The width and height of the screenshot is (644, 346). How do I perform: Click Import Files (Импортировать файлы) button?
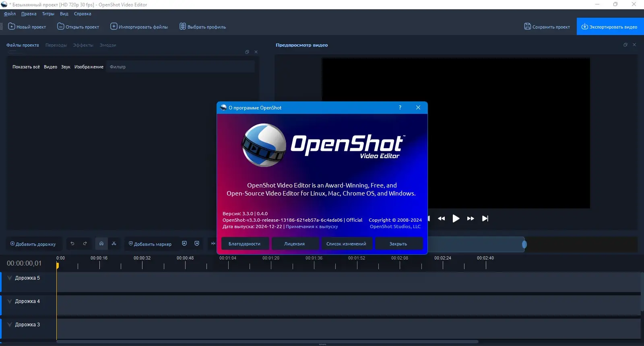coord(139,27)
